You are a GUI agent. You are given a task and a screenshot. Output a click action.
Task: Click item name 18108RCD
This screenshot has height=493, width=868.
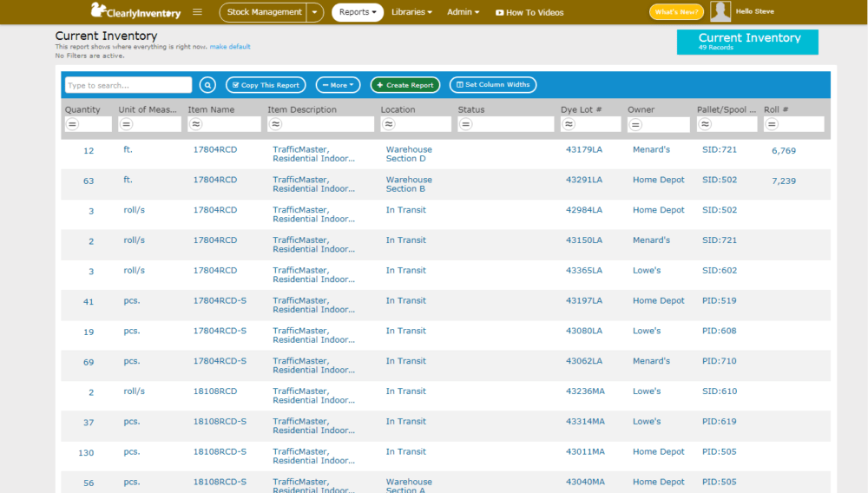214,391
